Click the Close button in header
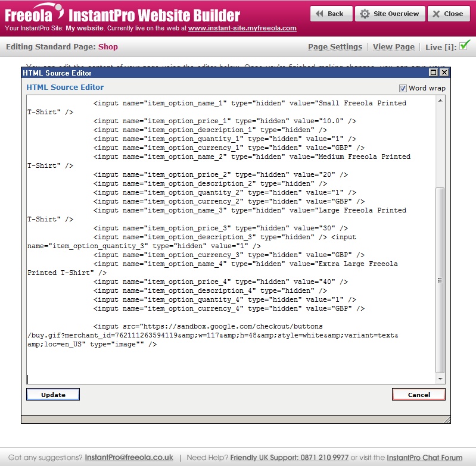The image size is (476, 466). (x=449, y=14)
